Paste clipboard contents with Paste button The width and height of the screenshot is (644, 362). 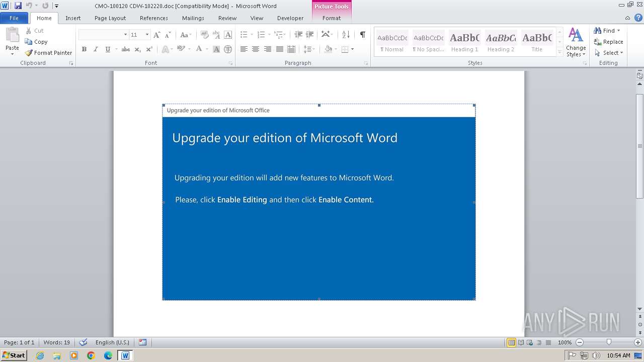pyautogui.click(x=12, y=41)
